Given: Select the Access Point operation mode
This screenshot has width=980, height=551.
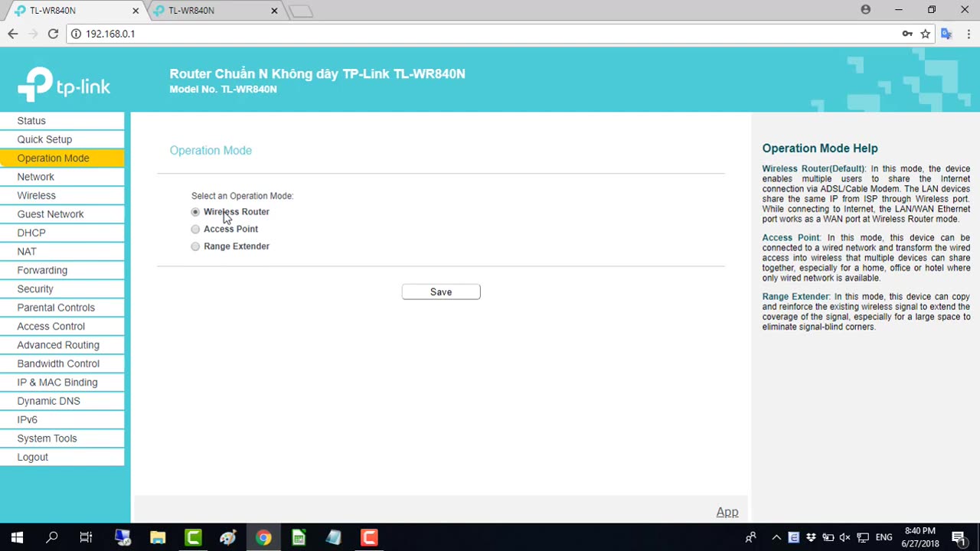Looking at the screenshot, I should point(195,229).
